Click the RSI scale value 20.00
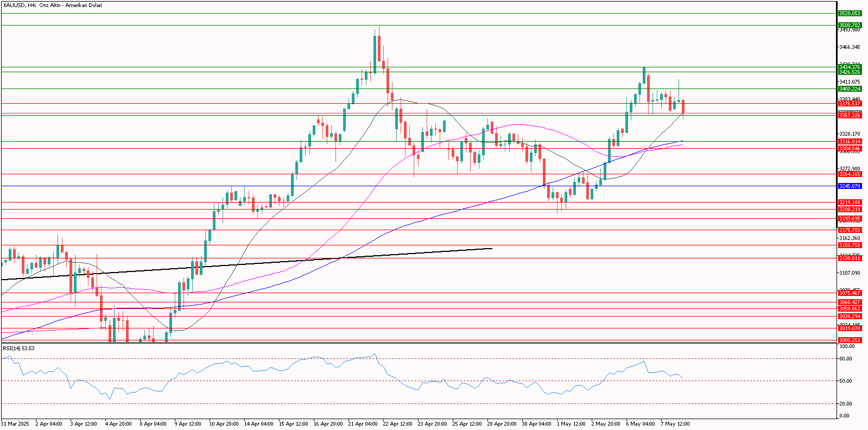This screenshot has height=430, width=868. click(845, 404)
